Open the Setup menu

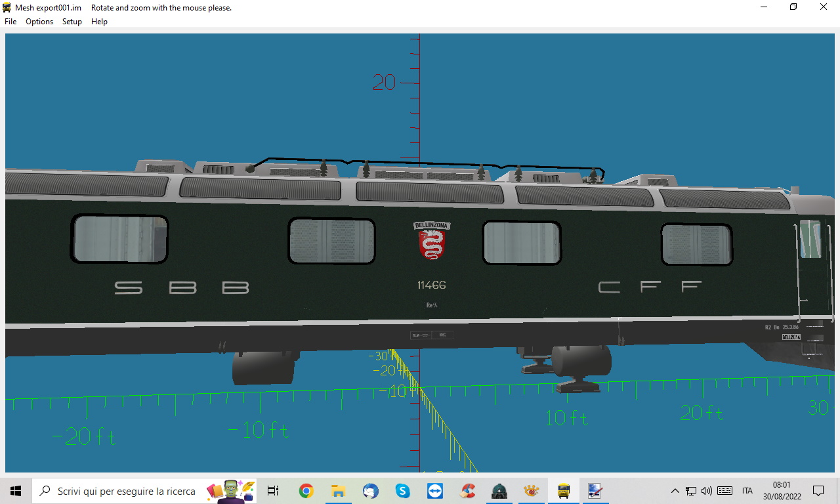[72, 22]
